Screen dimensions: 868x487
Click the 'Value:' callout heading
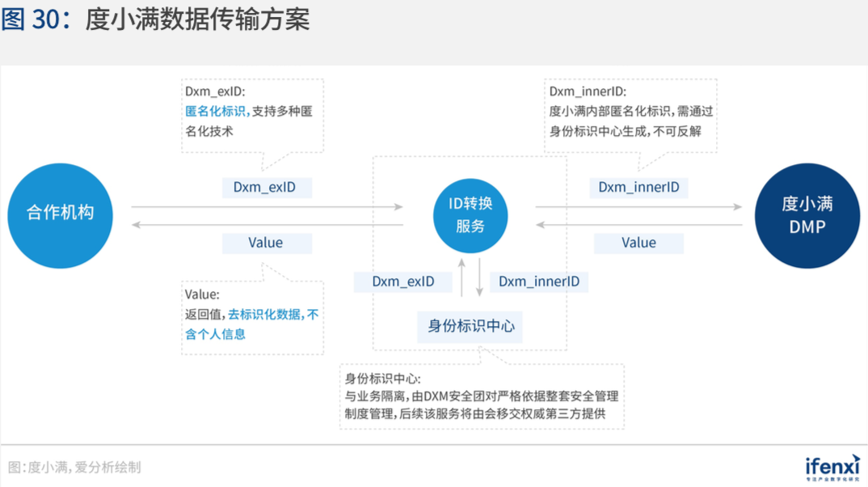(x=202, y=294)
